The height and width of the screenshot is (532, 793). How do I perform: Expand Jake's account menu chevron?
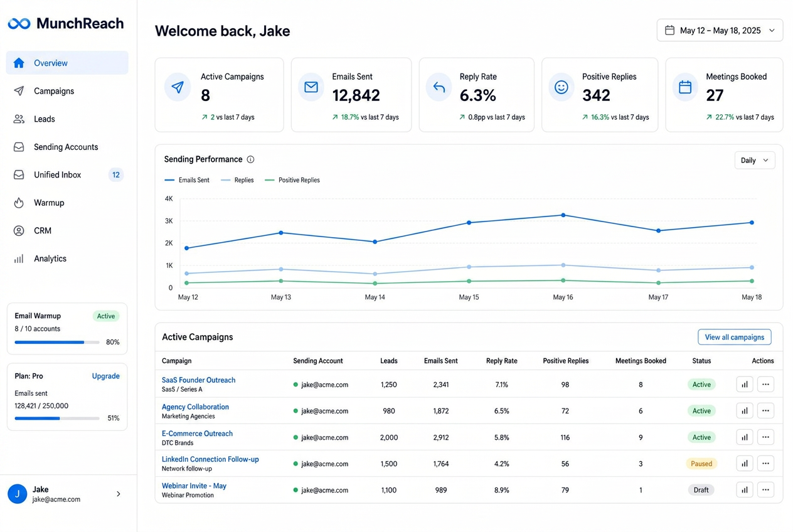tap(119, 494)
